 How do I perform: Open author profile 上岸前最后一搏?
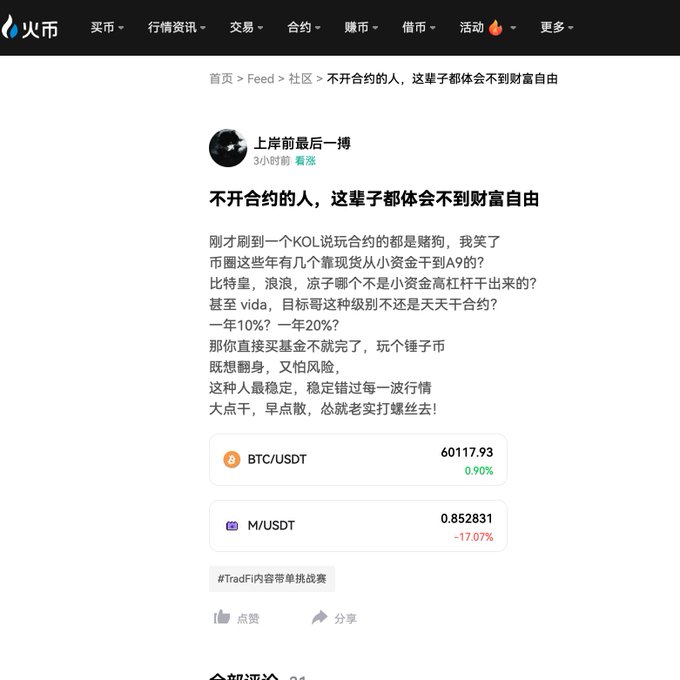tap(302, 143)
